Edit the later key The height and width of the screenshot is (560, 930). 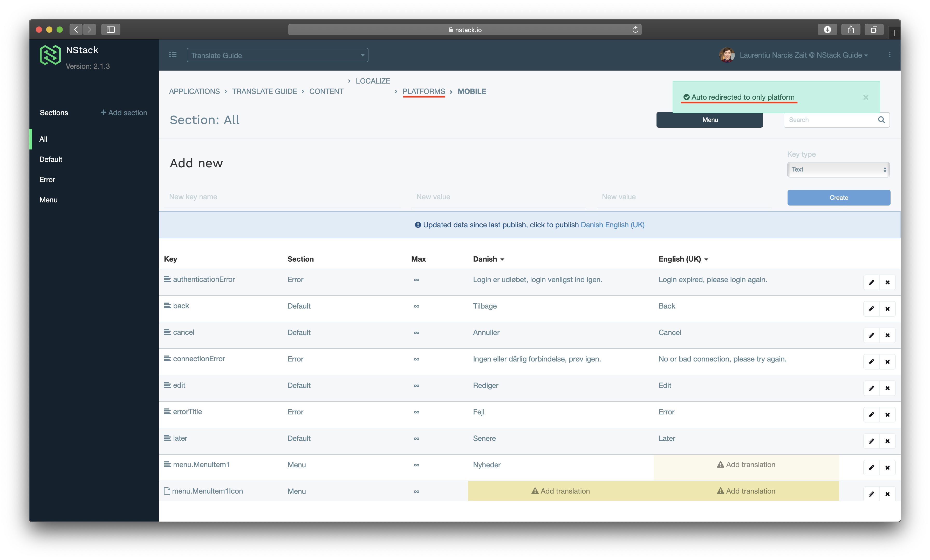pos(871,441)
